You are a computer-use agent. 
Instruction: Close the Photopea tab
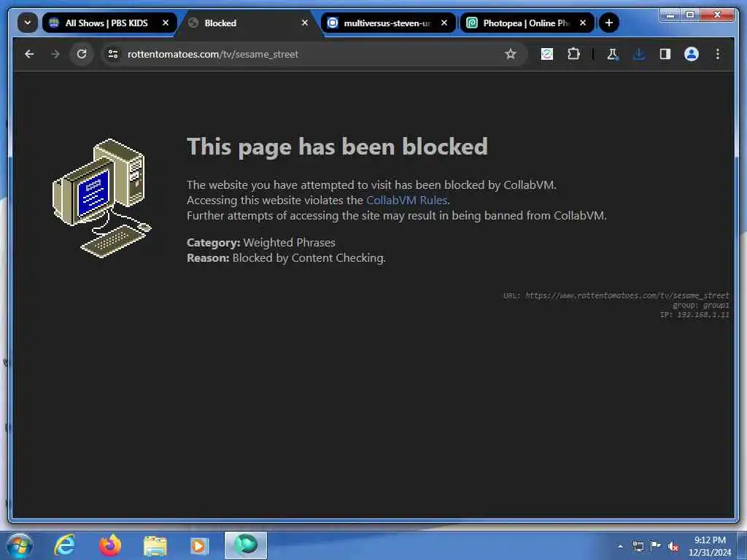click(583, 23)
